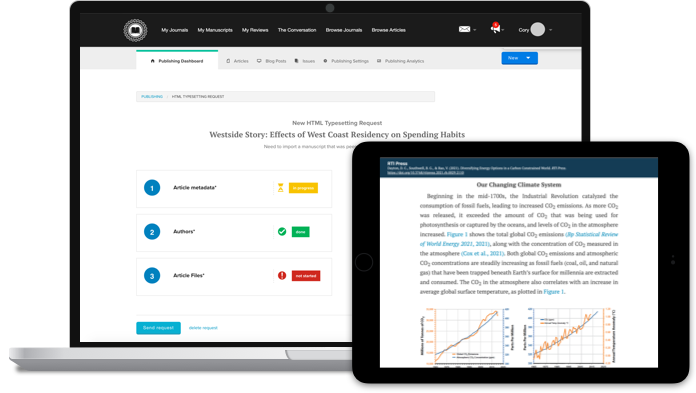Click the right temperature anomaly chart on tablet

point(570,337)
